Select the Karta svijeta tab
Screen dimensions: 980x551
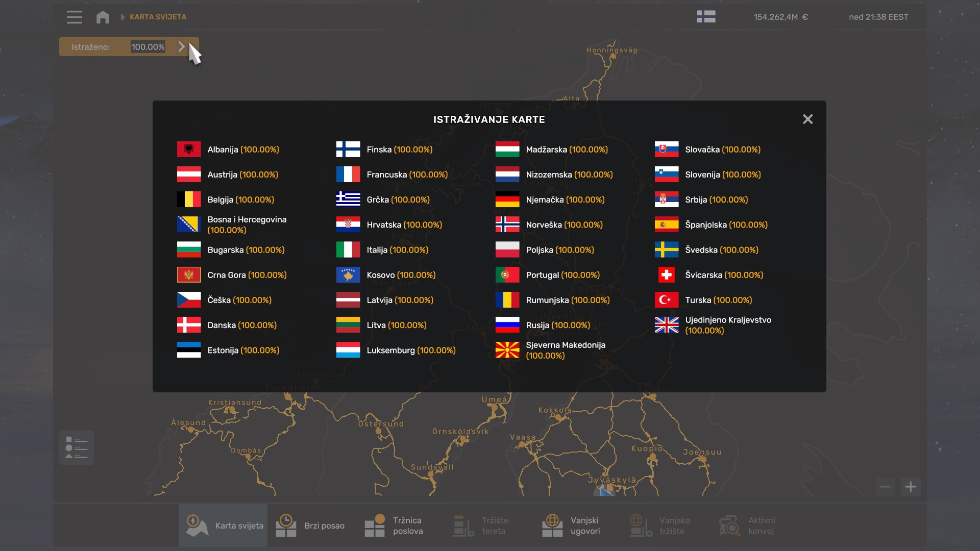[x=224, y=525]
